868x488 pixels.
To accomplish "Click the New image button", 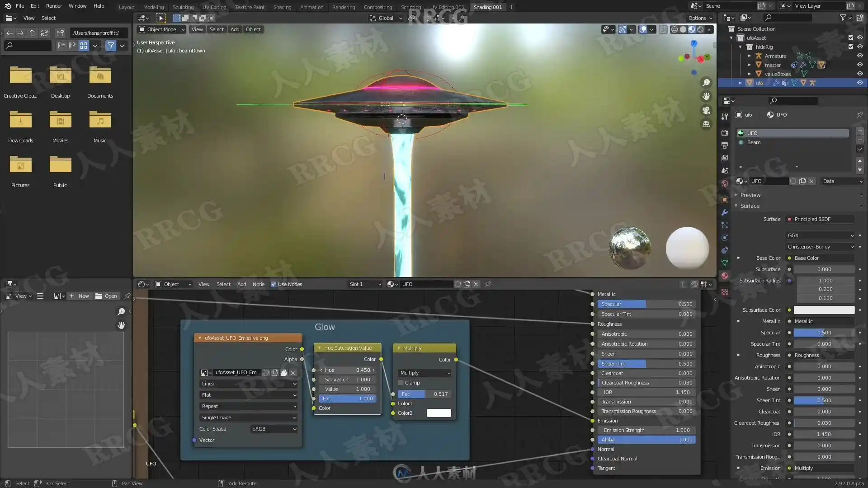I will click(x=80, y=296).
